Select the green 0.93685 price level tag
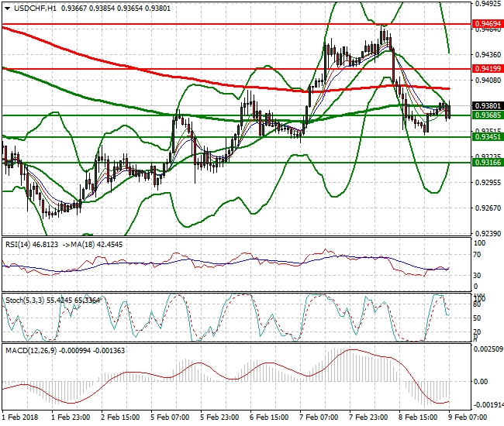Screen dimensions: 504x426 click(488, 115)
